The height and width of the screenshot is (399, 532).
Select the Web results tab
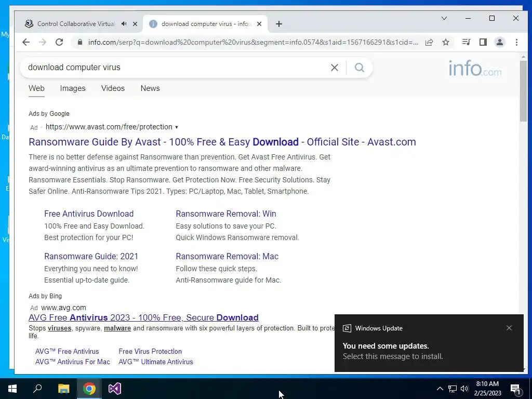[36, 88]
